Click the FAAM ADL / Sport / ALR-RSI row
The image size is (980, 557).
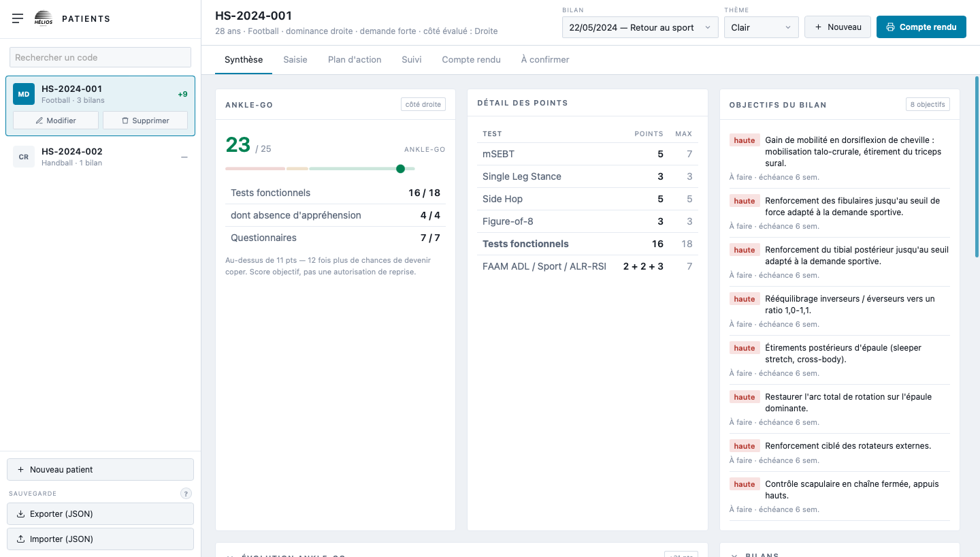point(587,266)
